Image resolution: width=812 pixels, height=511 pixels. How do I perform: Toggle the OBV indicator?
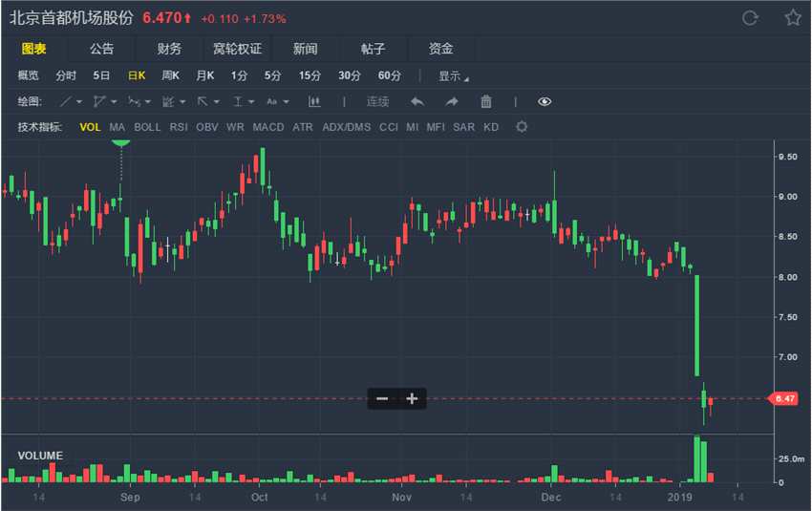[206, 127]
